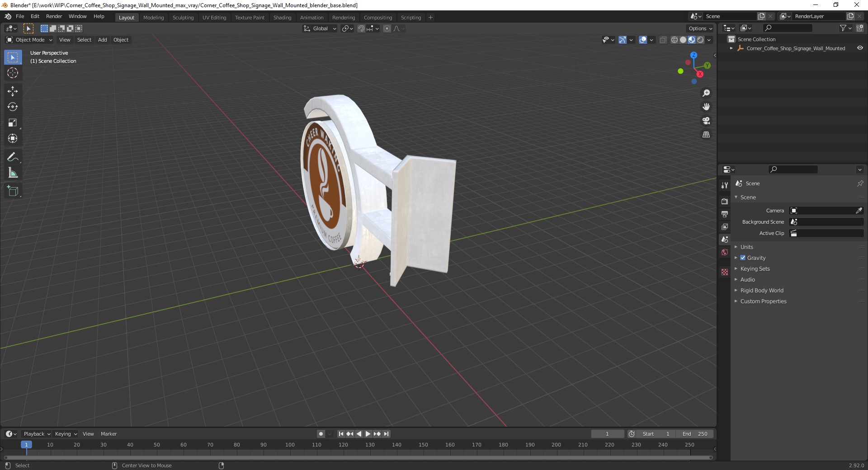Screen dimensions: 868x470
Task: Click the Camera eyedropper icon
Action: (x=859, y=211)
